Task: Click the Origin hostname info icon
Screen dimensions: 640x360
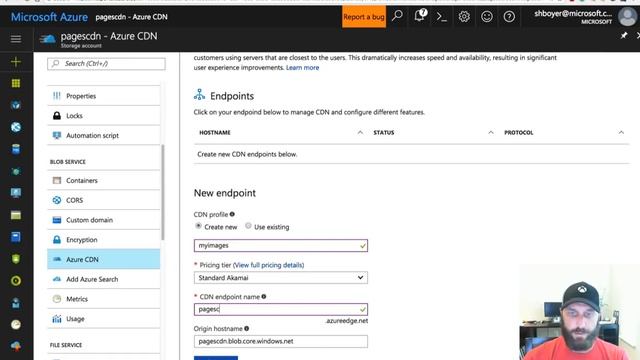Action: coord(247,329)
